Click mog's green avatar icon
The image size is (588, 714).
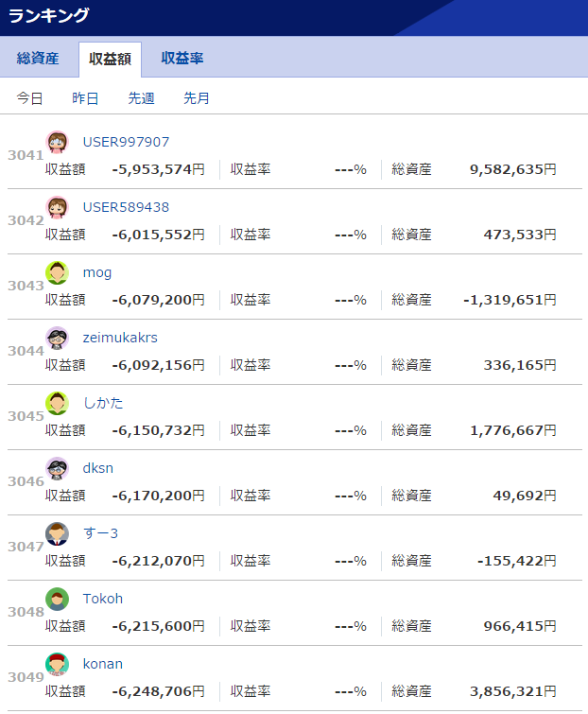coord(57,272)
